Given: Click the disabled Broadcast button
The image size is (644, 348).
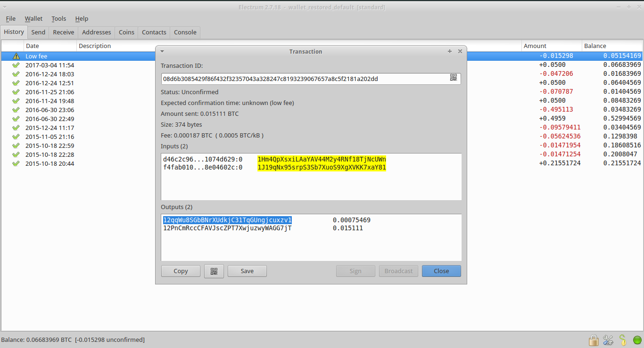Looking at the screenshot, I should point(398,271).
